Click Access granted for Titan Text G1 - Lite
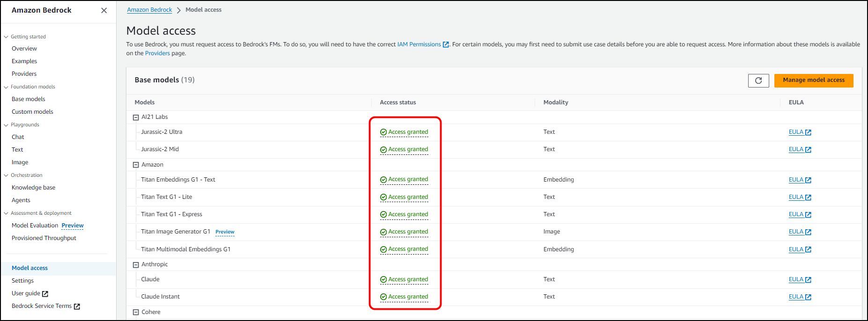Viewport: 868px width, 321px height. (404, 197)
